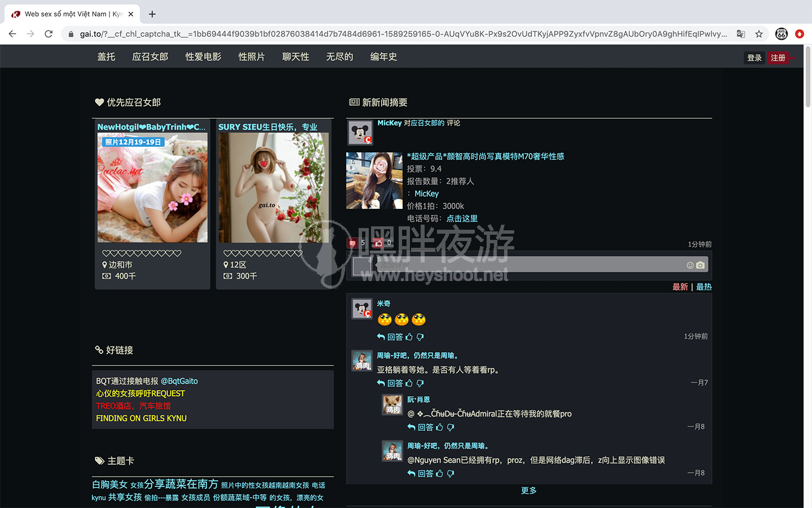Thumbs up the 米奇 emoji comment
This screenshot has height=508, width=812.
(409, 337)
